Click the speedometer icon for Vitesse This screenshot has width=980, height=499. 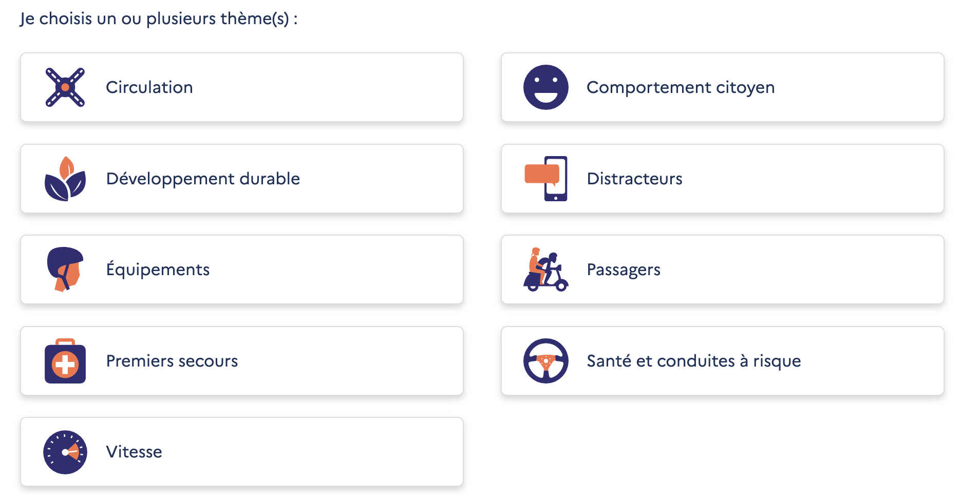65,452
